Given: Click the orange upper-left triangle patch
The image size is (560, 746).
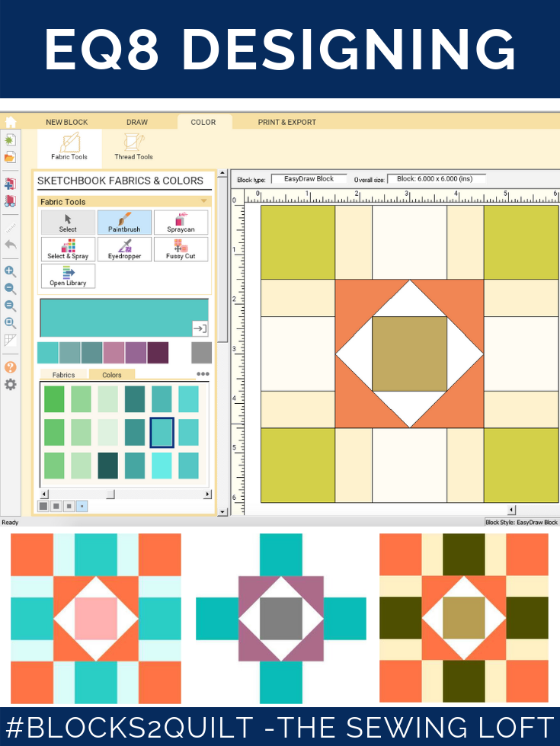Looking at the screenshot, I should click(354, 299).
